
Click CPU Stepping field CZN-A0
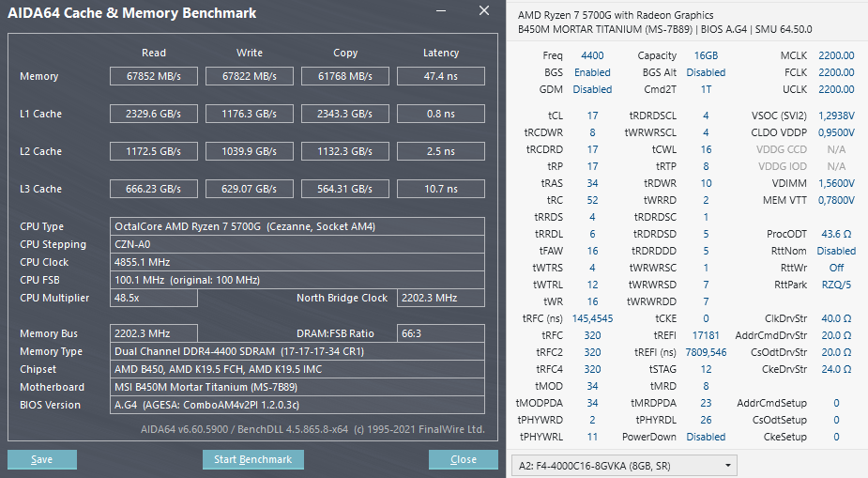click(x=297, y=244)
